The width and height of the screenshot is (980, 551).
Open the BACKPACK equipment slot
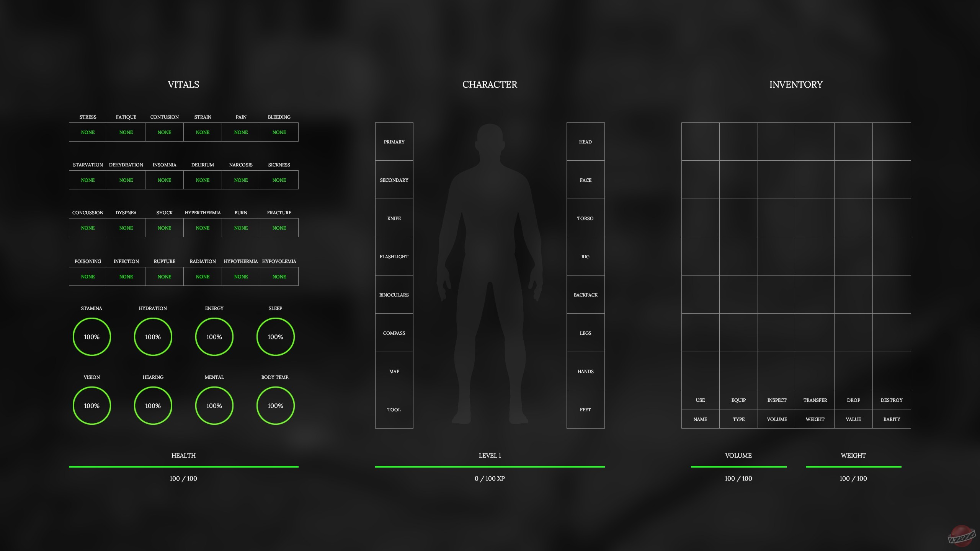585,295
